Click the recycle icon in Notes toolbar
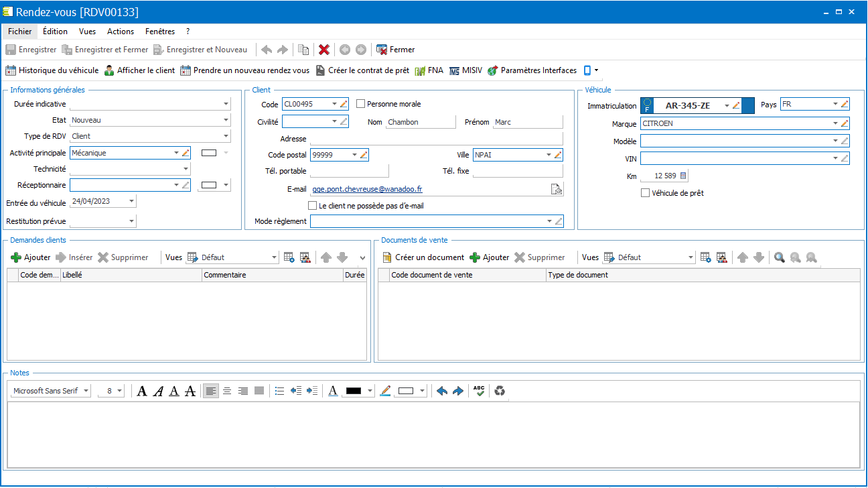 (x=500, y=391)
